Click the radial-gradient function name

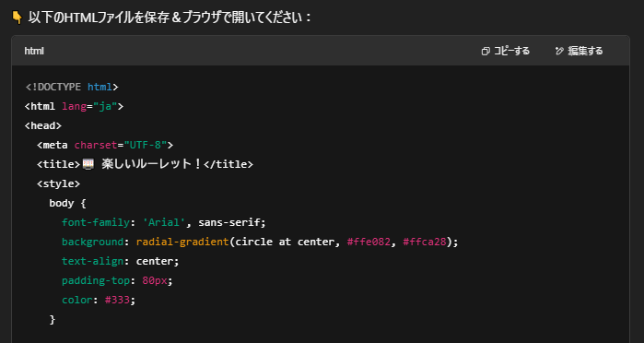(x=182, y=242)
